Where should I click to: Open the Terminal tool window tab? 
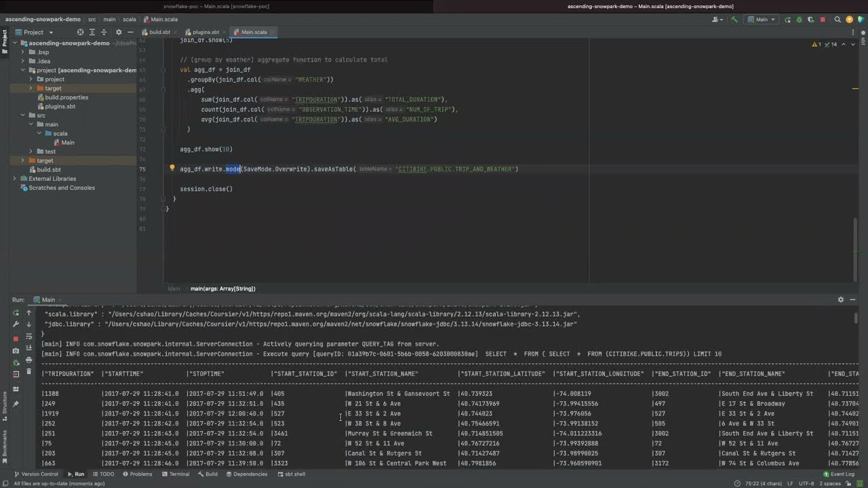pos(175,474)
